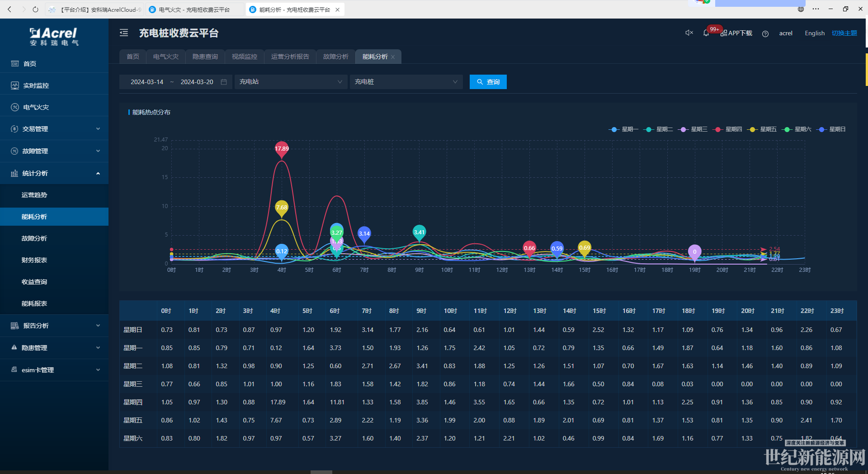Open 实时监控 from the sidebar

click(36, 85)
